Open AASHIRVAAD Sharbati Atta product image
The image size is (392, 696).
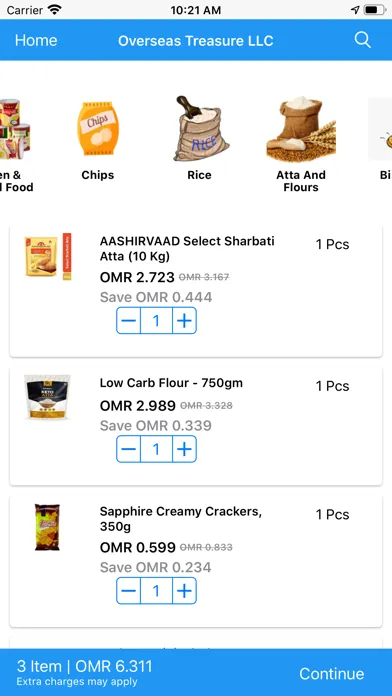[x=48, y=257]
